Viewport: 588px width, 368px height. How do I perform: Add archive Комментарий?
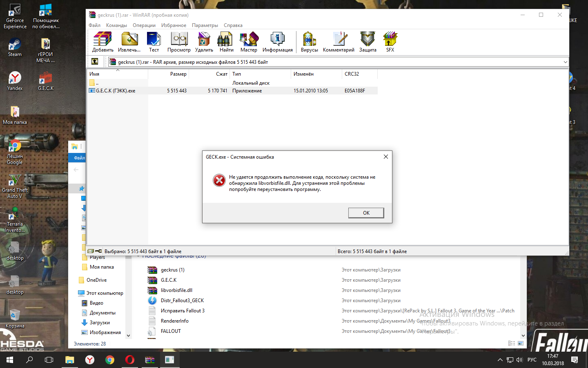[x=339, y=42]
